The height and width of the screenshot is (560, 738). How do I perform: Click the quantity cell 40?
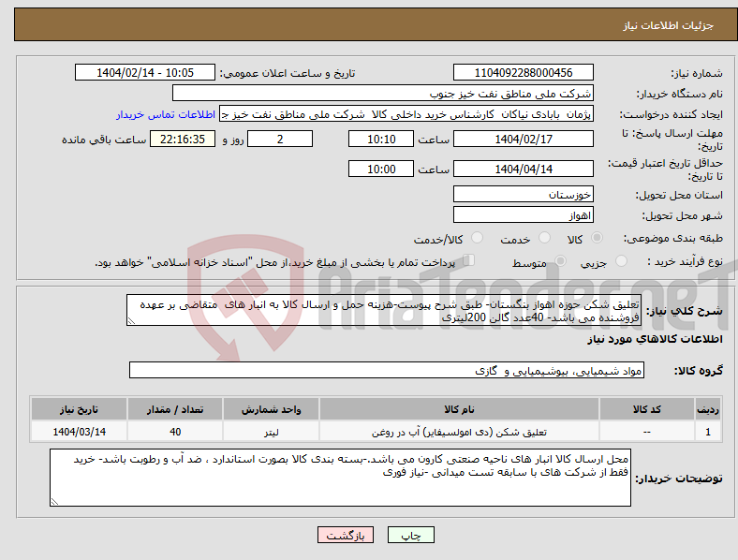[175, 432]
